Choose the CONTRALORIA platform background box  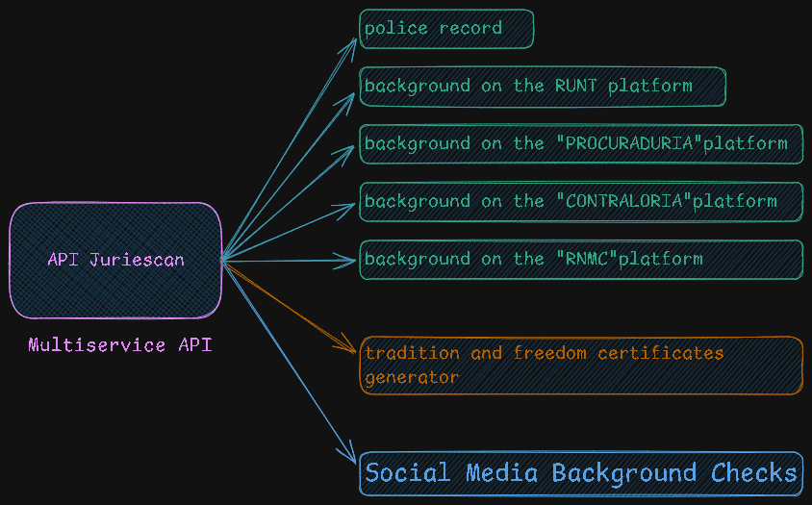pyautogui.click(x=581, y=201)
